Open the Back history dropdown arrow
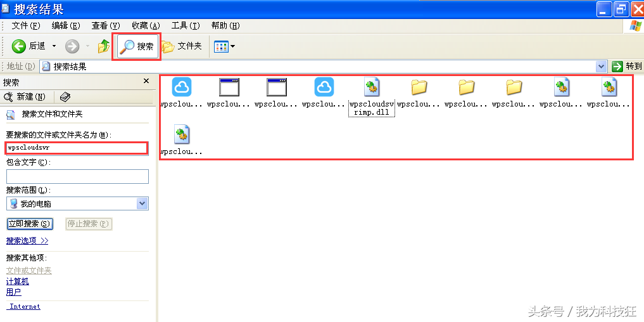The width and height of the screenshot is (644, 322). click(x=54, y=46)
